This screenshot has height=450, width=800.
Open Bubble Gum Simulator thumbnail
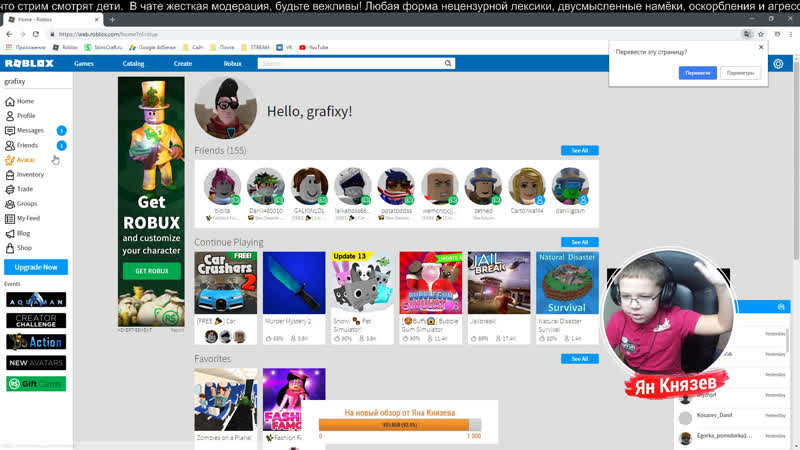pos(431,283)
